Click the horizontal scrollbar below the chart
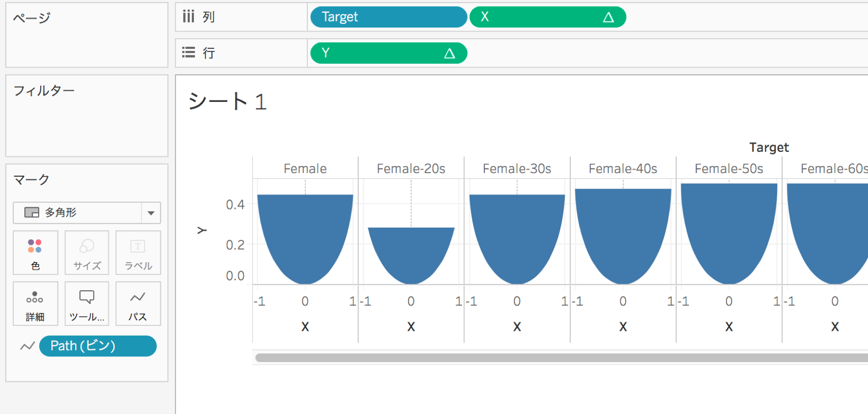Image resolution: width=868 pixels, height=414 pixels. pos(560,357)
